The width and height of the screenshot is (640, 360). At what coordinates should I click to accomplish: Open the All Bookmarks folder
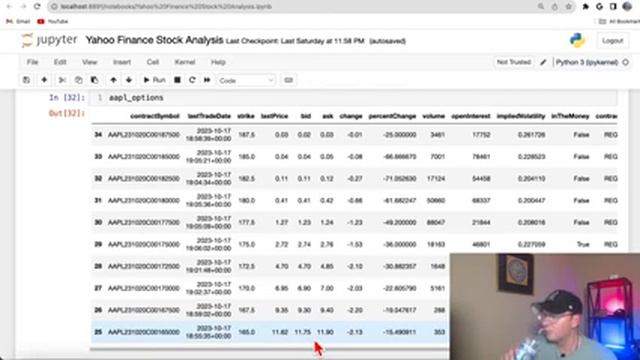coord(619,21)
